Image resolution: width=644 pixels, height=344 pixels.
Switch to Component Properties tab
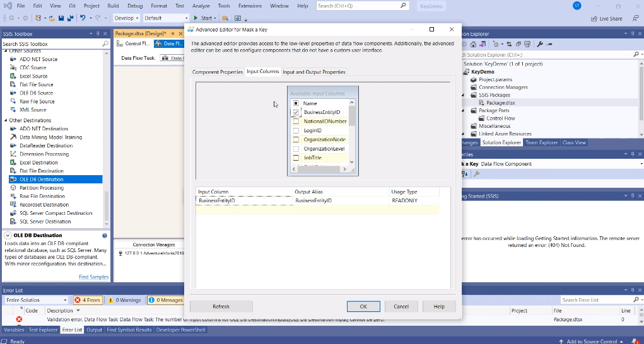tap(218, 72)
